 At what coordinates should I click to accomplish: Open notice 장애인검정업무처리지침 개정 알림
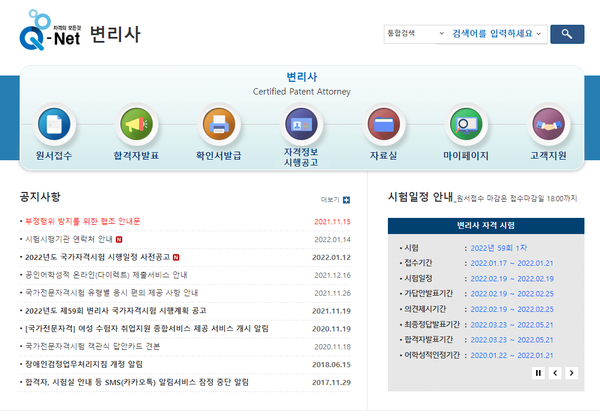(84, 364)
